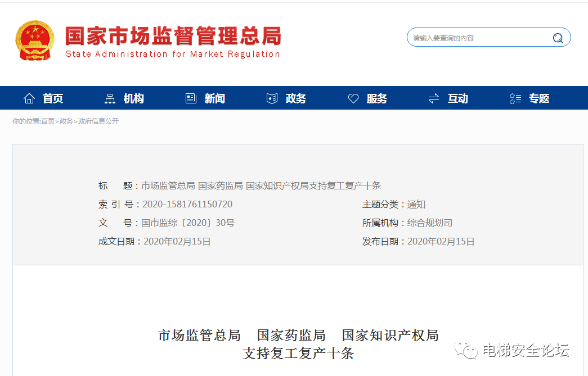The image size is (588, 376).
Task: Open the 首页 navigation tab
Action: [x=53, y=99]
